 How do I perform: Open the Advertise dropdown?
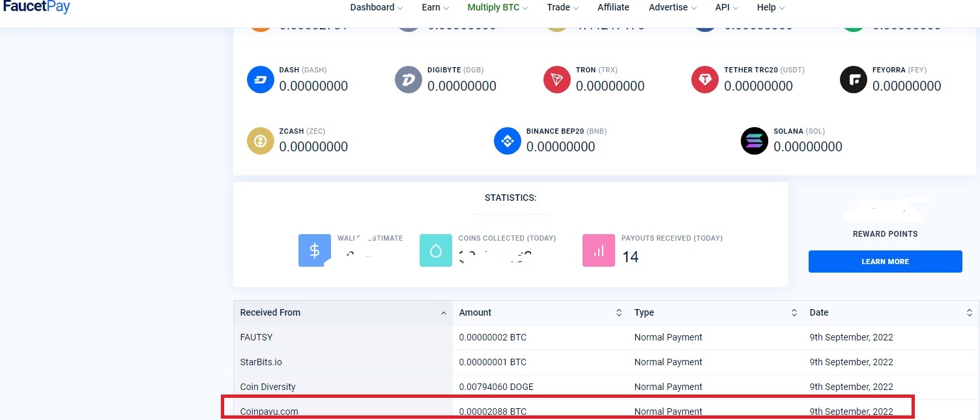[672, 7]
